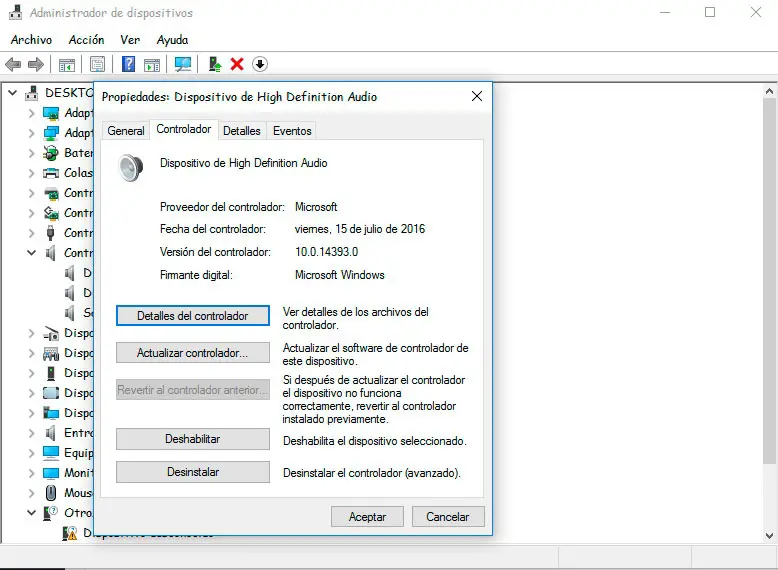
Task: Select the Baterías category icon
Action: [x=50, y=153]
